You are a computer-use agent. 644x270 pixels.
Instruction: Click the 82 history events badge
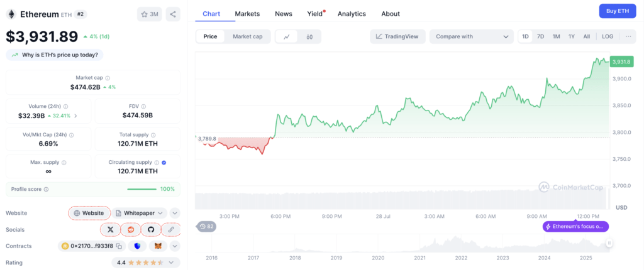pyautogui.click(x=206, y=227)
